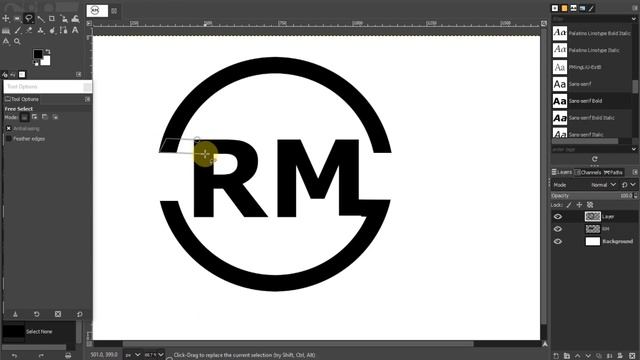Select the Free Select lasso tool
Screen dimensions: 640x360
(29, 18)
